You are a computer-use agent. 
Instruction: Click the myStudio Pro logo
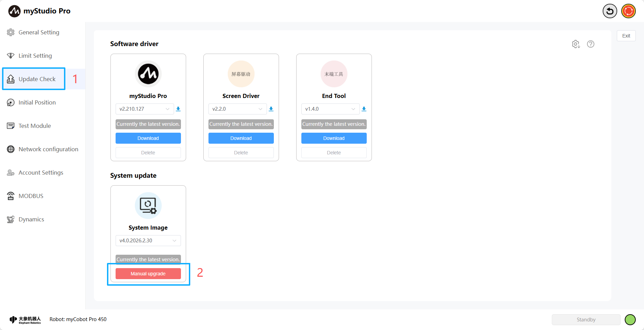(14, 11)
